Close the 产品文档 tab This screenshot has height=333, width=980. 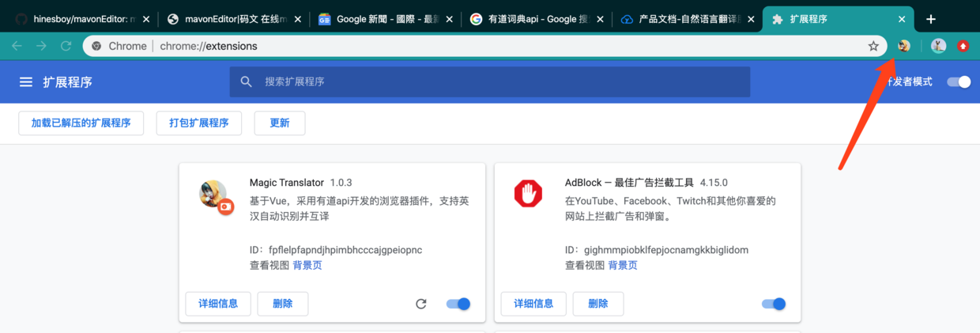tap(751, 19)
